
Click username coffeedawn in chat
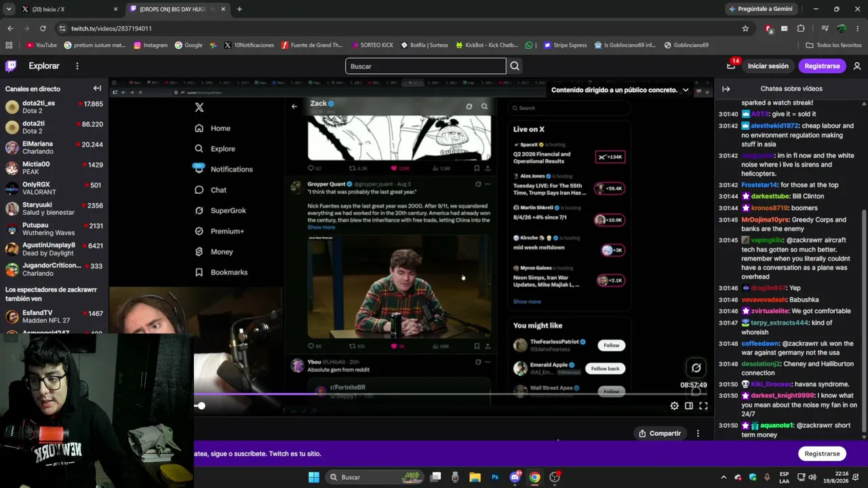[760, 344]
